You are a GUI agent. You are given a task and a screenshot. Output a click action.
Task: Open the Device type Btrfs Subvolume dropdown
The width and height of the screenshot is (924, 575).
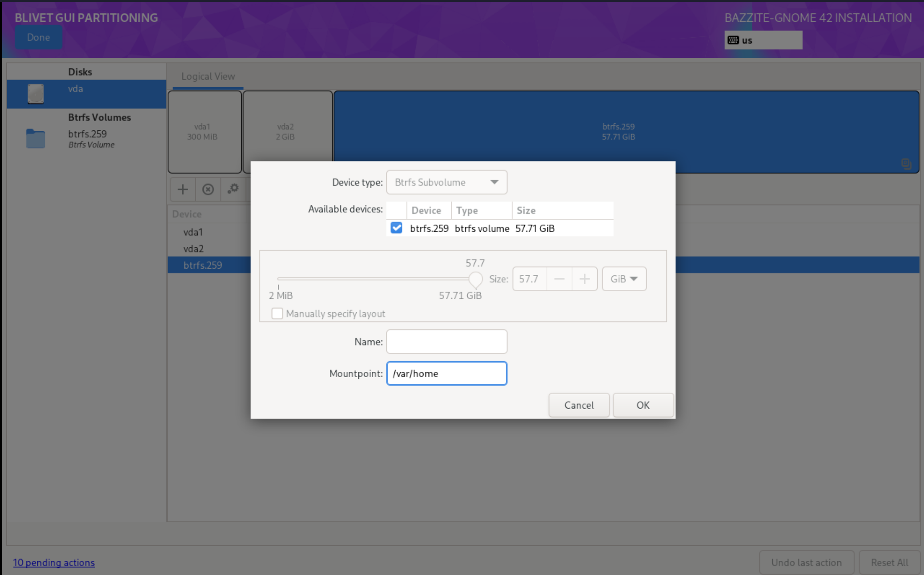[x=446, y=182]
